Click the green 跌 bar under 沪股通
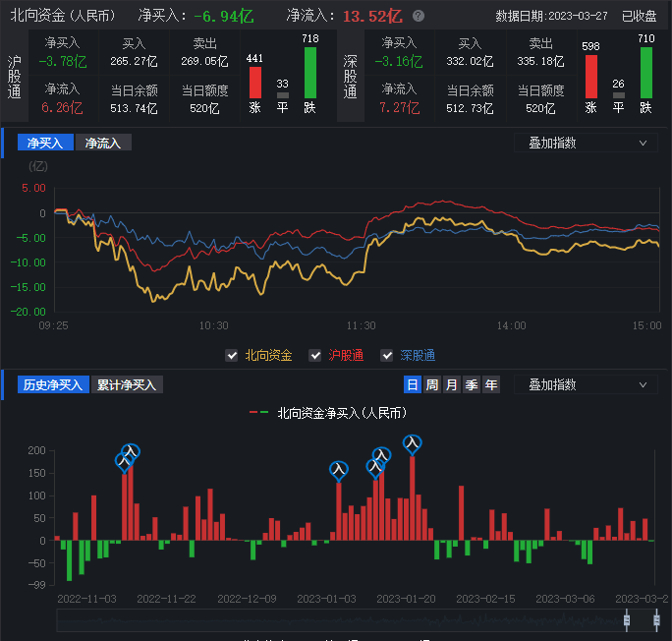This screenshot has height=641, width=672. pyautogui.click(x=310, y=72)
